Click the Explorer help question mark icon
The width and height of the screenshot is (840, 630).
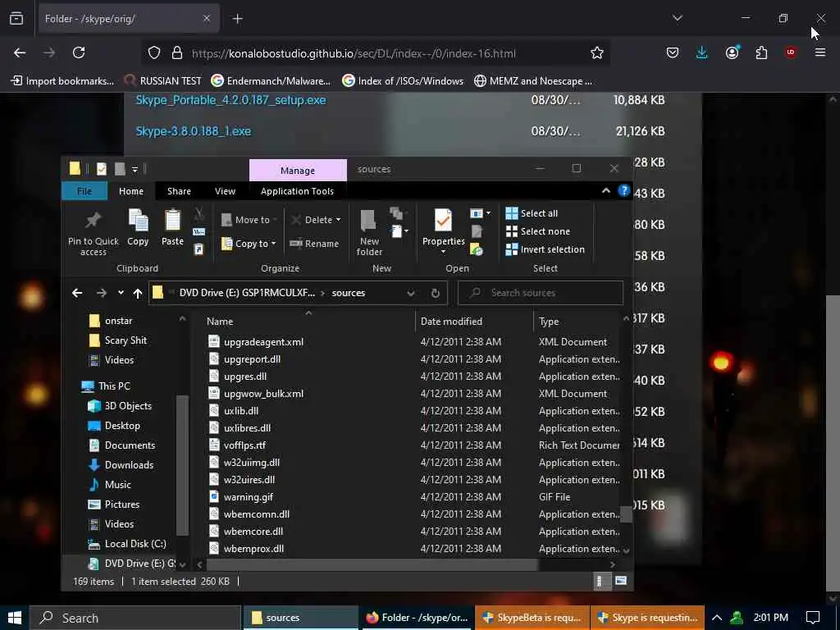pos(623,190)
